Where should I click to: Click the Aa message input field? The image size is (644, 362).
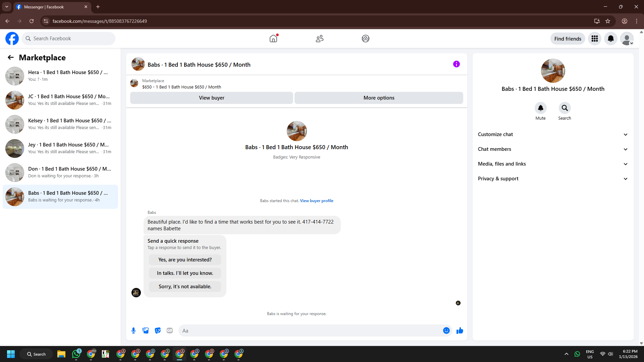(x=310, y=330)
